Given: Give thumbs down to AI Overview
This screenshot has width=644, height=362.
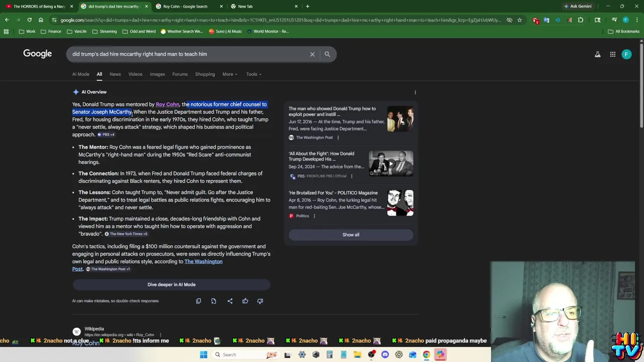Looking at the screenshot, I should tap(260, 301).
